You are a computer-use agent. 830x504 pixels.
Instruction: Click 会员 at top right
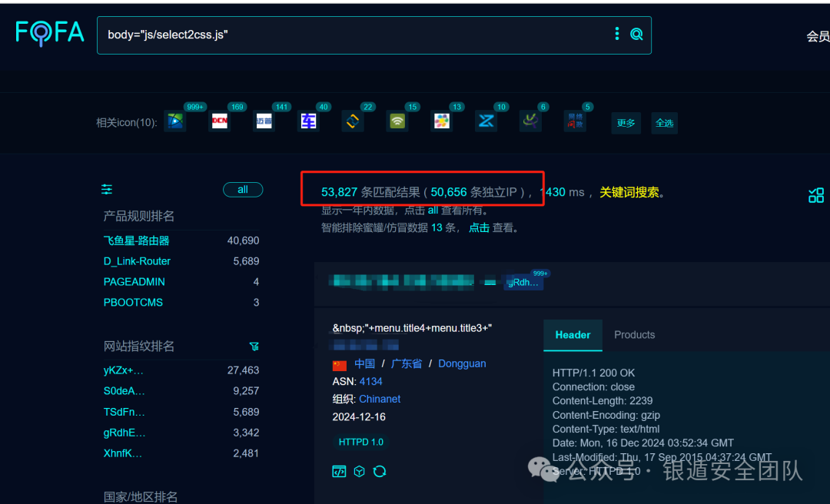[818, 36]
